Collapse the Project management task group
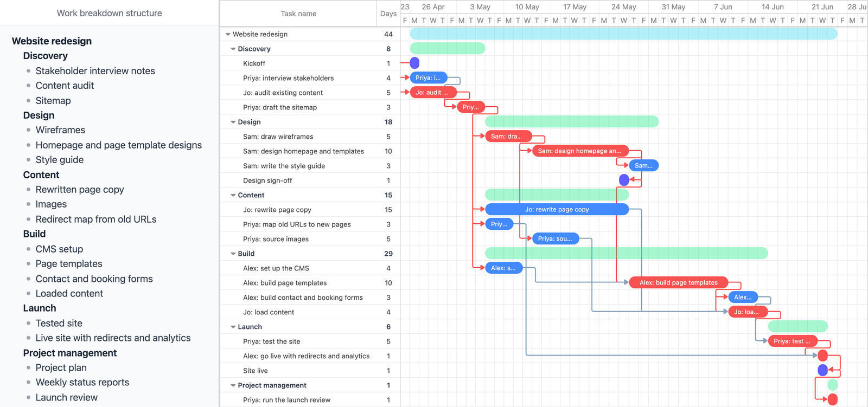This screenshot has width=868, height=407. click(x=233, y=385)
